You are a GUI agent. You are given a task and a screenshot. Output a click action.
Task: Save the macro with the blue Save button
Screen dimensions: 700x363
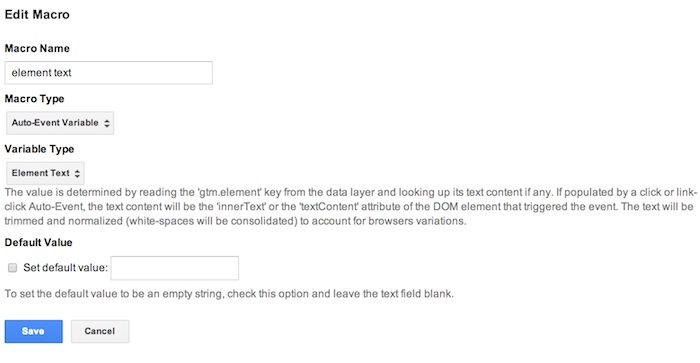[33, 331]
